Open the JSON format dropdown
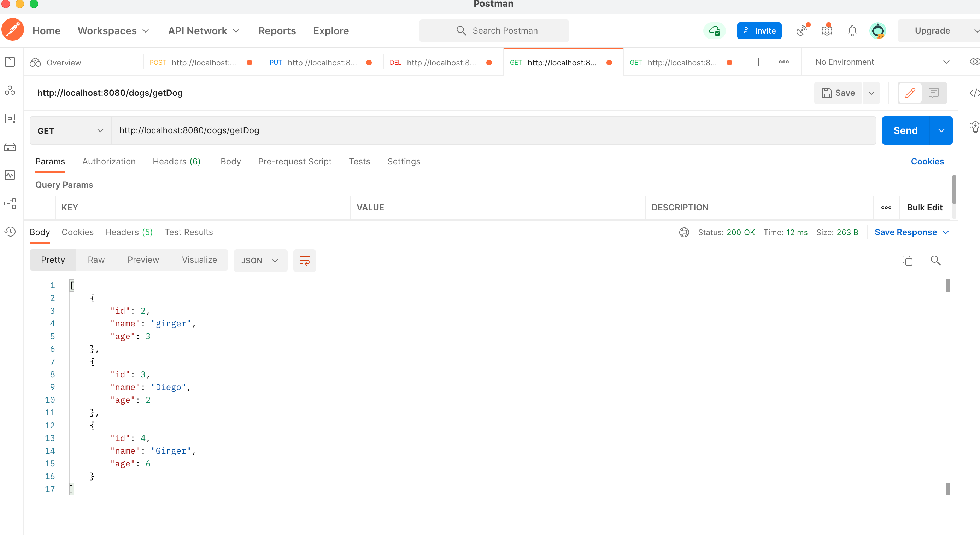Viewport: 980px width, 535px height. point(260,260)
